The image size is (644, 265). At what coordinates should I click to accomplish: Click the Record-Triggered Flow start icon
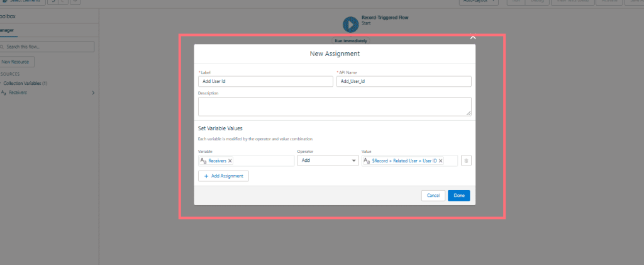[x=350, y=24]
